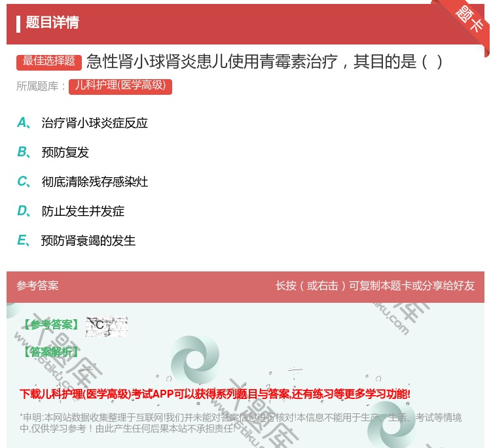Click the 题目详情 header title
Viewport: 491px width, 448px height.
click(52, 22)
